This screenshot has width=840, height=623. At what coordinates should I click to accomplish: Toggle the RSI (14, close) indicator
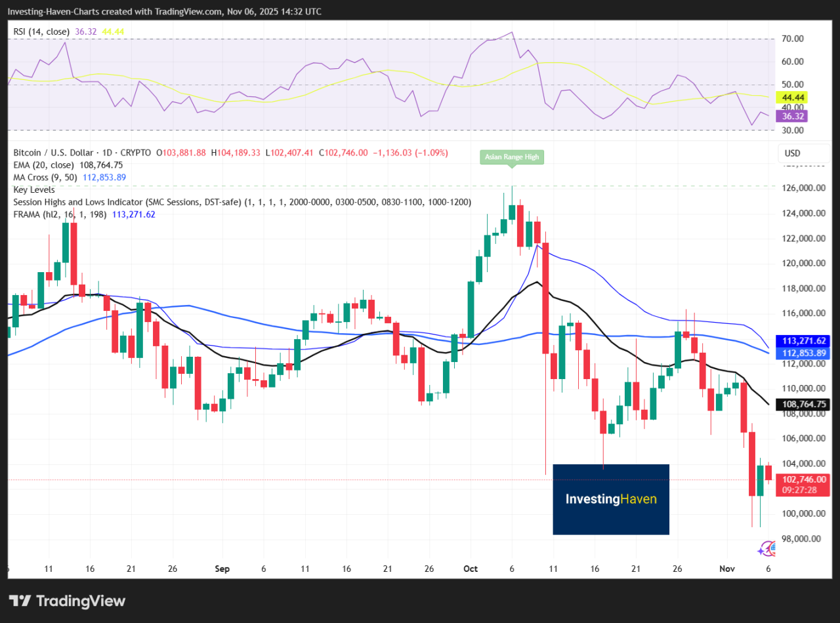(41, 31)
